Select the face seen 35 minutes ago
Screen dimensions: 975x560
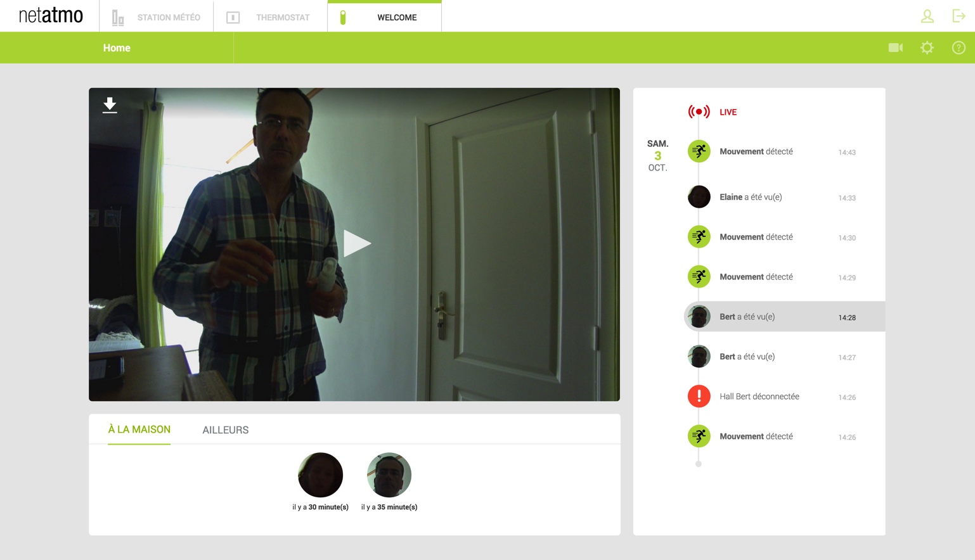tap(389, 475)
